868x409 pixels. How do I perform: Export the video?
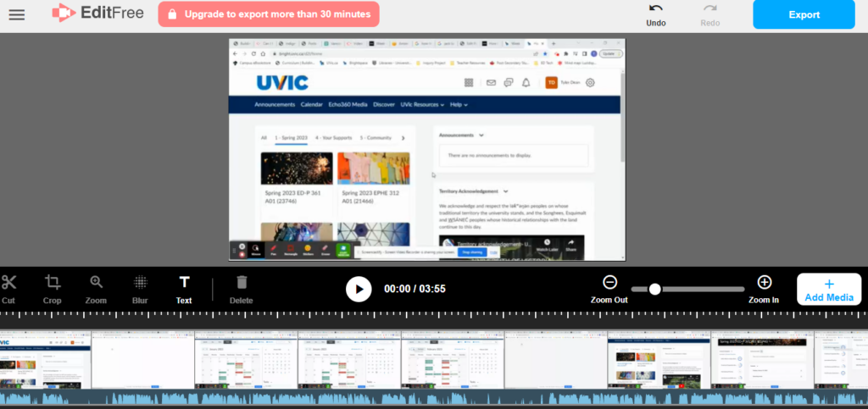point(804,14)
